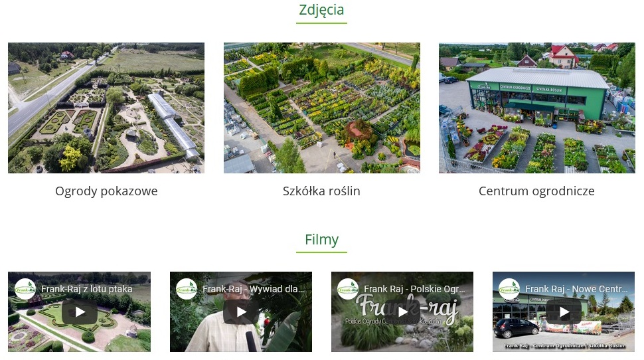The image size is (644, 360).
Task: Open video title Frank-Raj - Wywiad dla
Action: pyautogui.click(x=254, y=289)
